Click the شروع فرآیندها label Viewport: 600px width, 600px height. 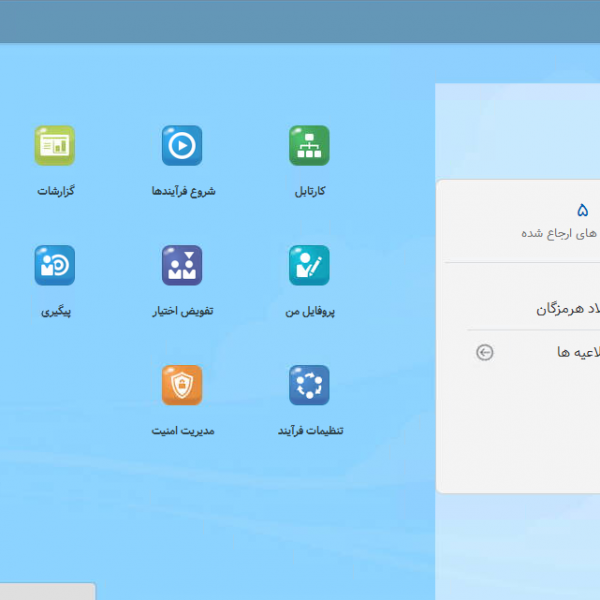pos(183,191)
